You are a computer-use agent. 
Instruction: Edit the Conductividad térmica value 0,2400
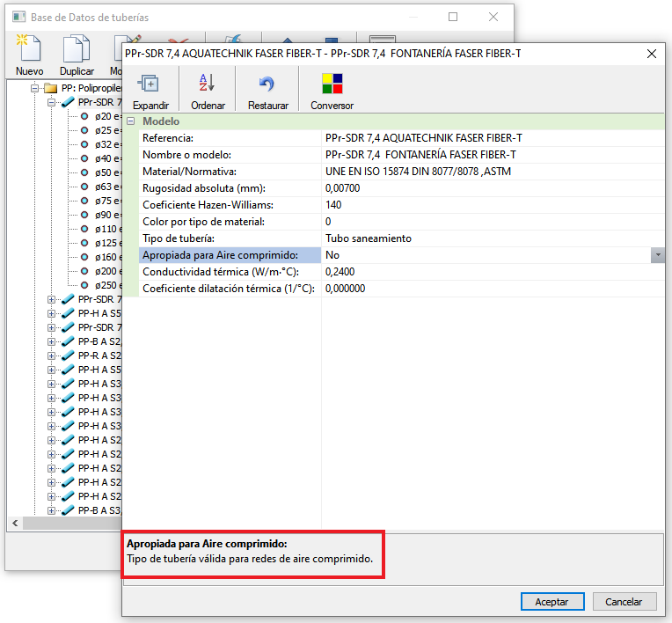coord(493,272)
